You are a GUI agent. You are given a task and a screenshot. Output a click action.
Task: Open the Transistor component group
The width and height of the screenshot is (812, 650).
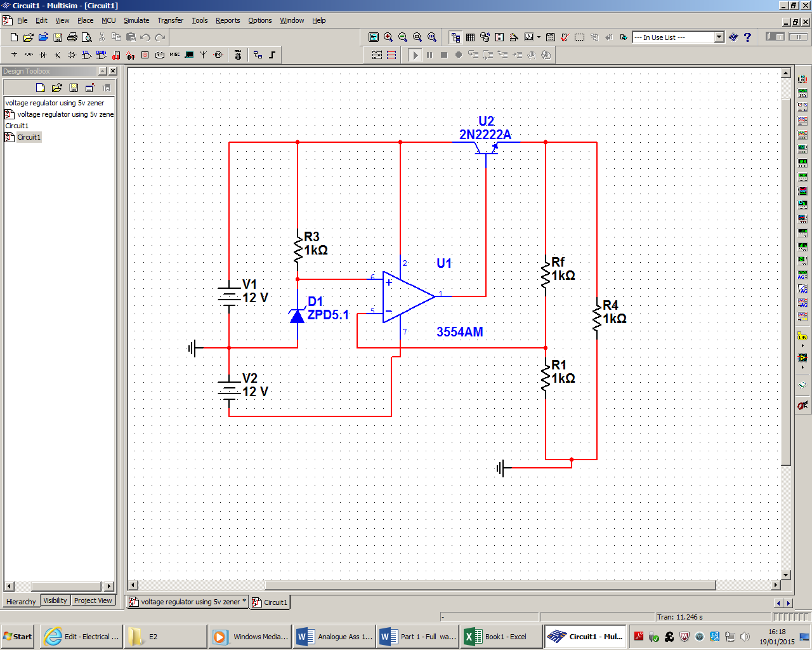click(58, 55)
